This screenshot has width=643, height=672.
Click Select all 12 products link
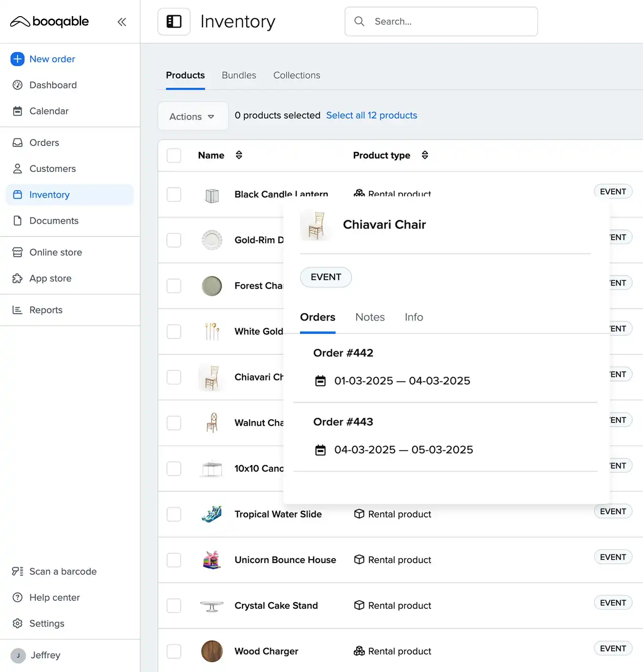[372, 115]
